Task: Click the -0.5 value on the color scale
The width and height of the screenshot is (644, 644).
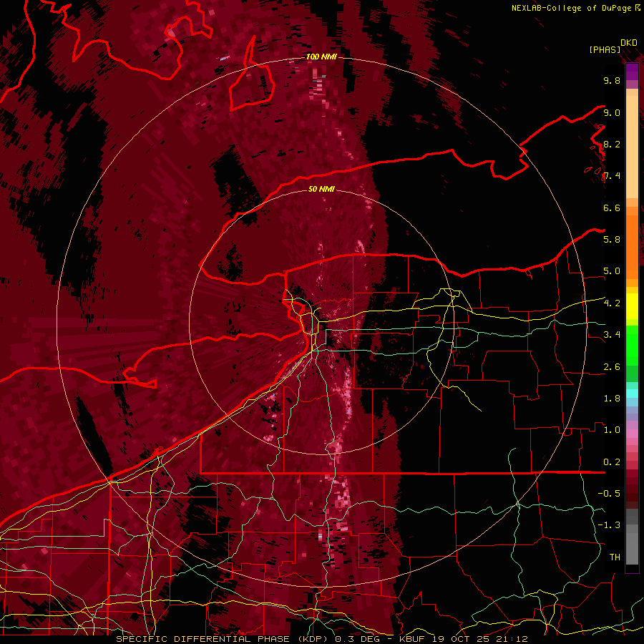Action: (x=609, y=494)
